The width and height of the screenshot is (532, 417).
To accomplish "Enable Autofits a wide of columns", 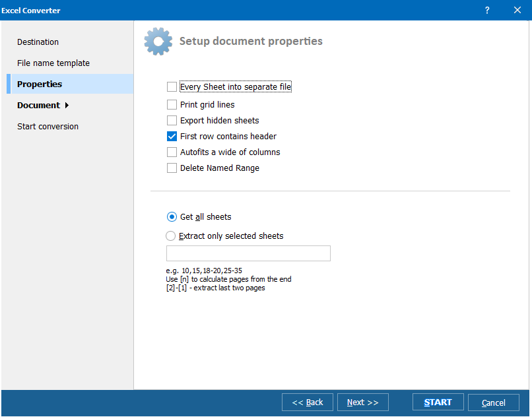I will pyautogui.click(x=172, y=152).
